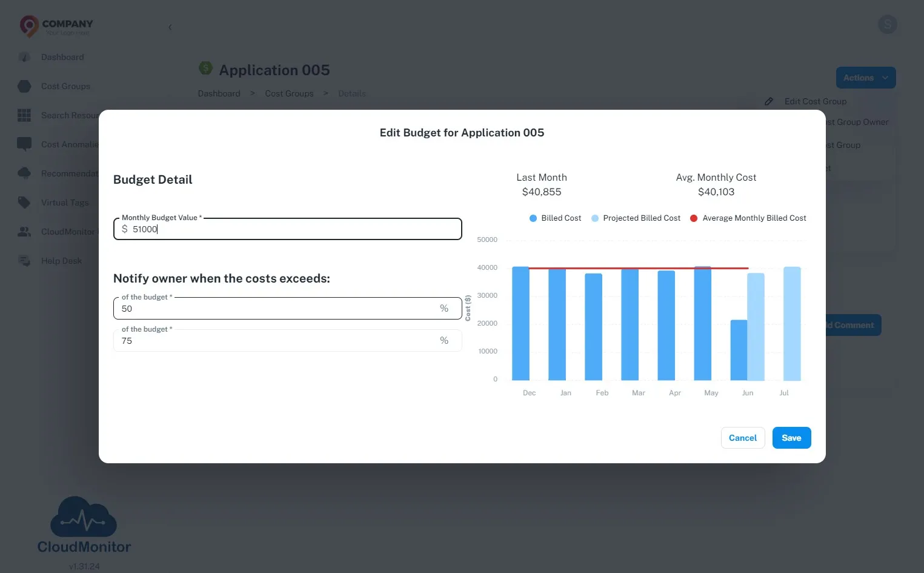Click the Apr billed cost bar
924x573 pixels.
[666, 326]
